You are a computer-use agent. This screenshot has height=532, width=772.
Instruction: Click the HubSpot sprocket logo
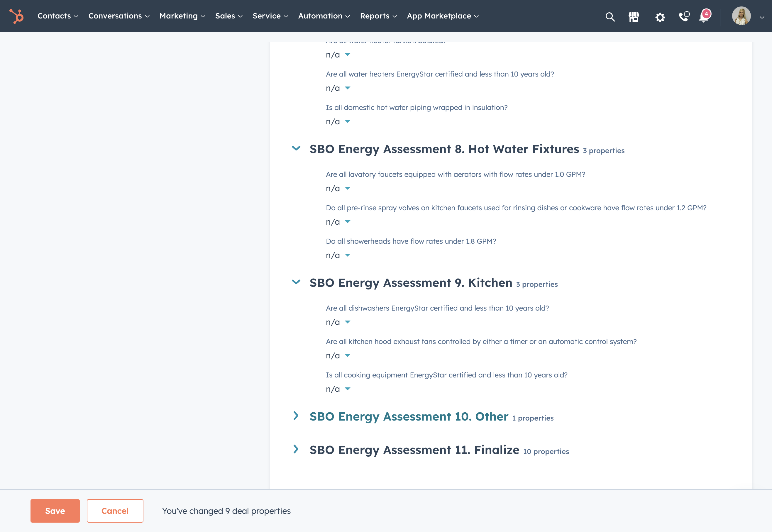tap(16, 16)
